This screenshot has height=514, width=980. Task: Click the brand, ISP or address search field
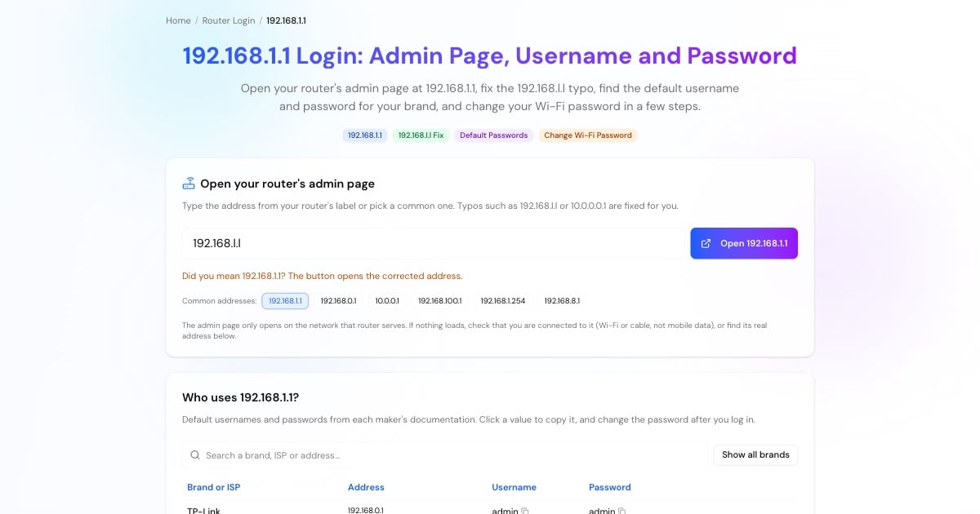[x=445, y=455]
